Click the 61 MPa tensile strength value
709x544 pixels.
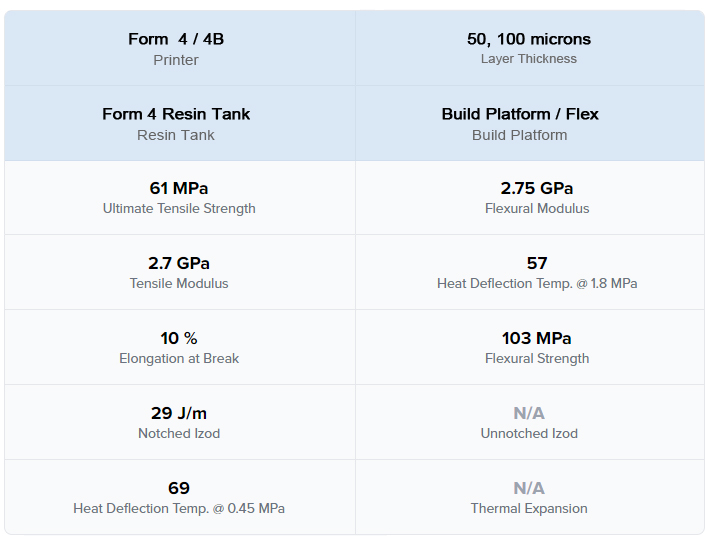179,188
